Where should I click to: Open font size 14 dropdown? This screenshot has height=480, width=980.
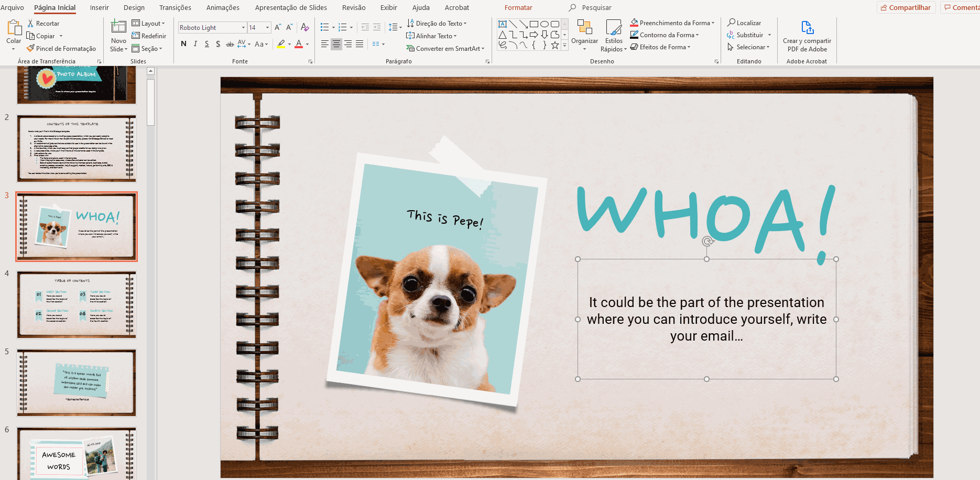(268, 28)
